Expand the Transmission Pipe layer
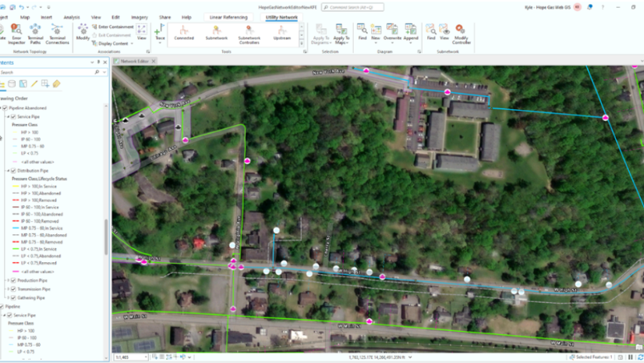The width and height of the screenshot is (644, 363). coord(9,289)
